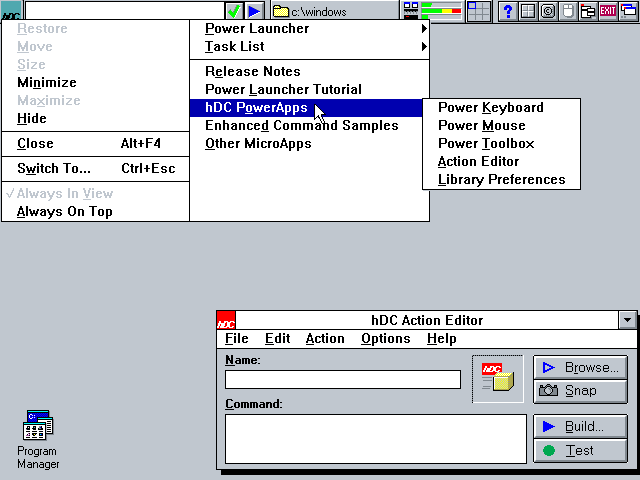
Task: Click the cascading windows icon at far right
Action: (x=629, y=11)
